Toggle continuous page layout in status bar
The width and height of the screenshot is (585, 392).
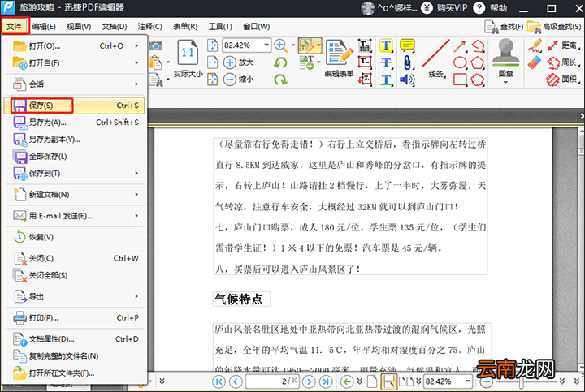[x=388, y=381]
